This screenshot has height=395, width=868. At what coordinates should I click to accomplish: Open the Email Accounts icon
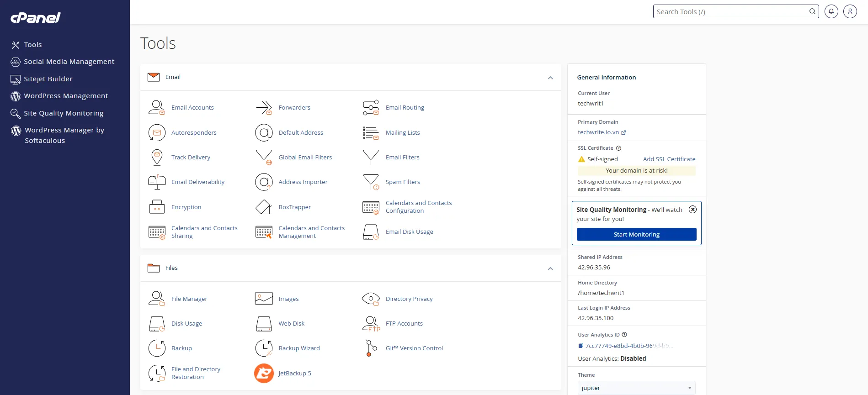pos(157,107)
